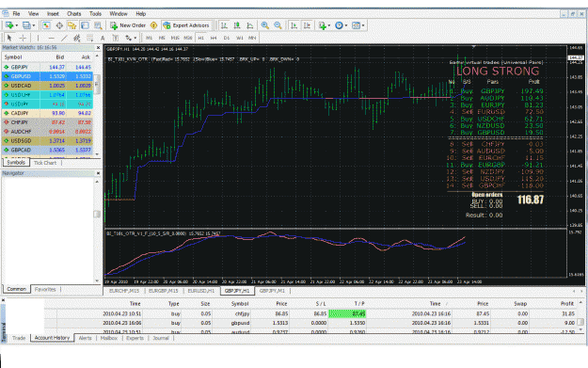Select the GBPUSD row in Market Watch

coord(47,76)
